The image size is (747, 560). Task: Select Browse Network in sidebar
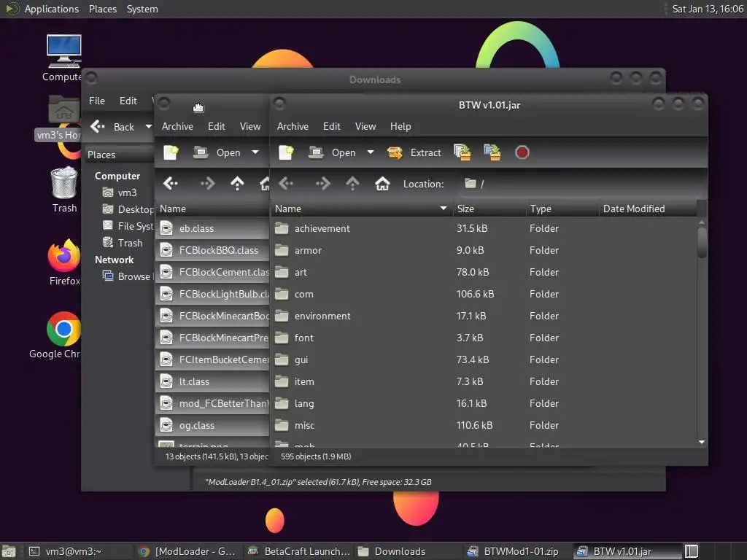click(x=128, y=276)
